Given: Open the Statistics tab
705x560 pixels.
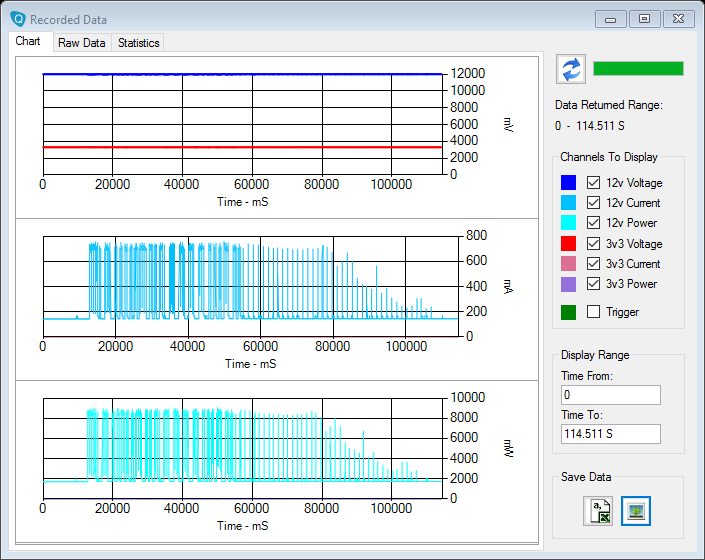Looking at the screenshot, I should pyautogui.click(x=138, y=43).
